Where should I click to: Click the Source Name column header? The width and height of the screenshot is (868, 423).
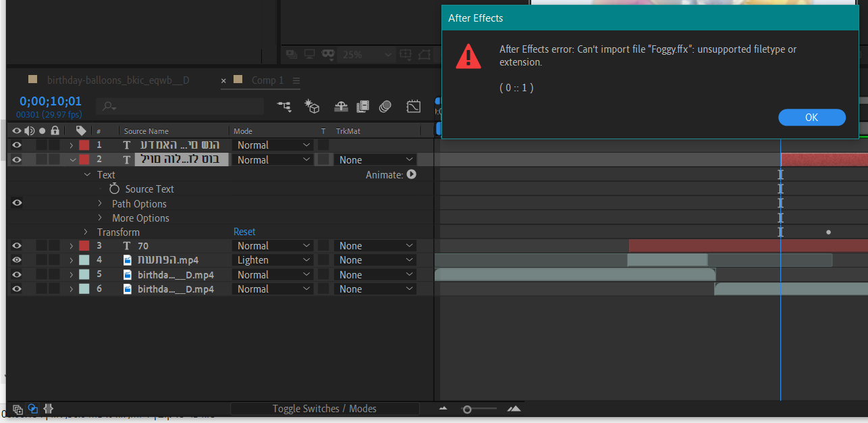146,131
